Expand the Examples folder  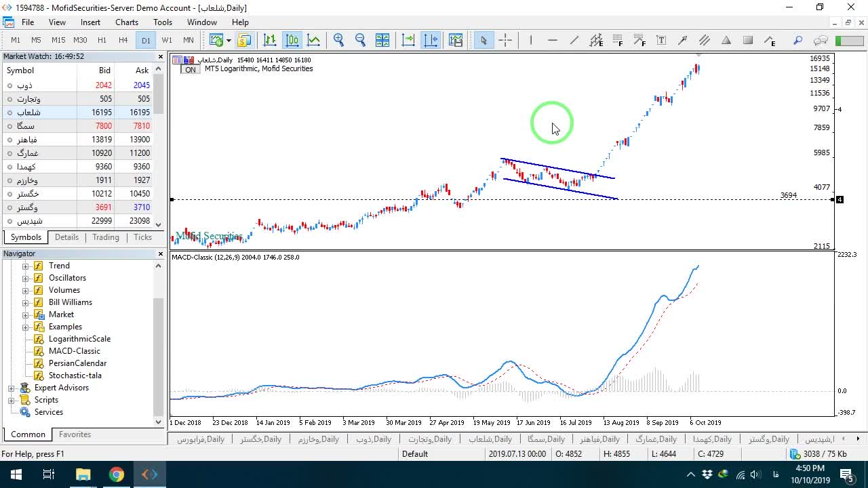[x=26, y=327]
